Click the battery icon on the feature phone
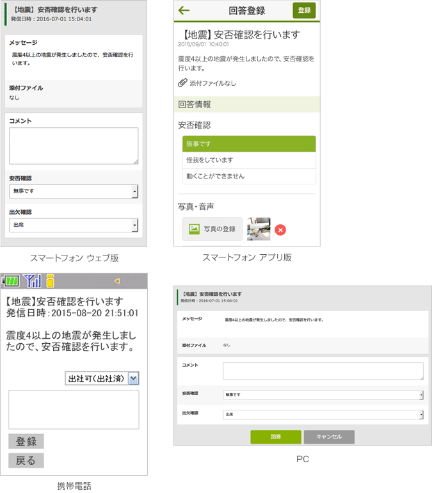This screenshot has height=493, width=448. [x=10, y=280]
